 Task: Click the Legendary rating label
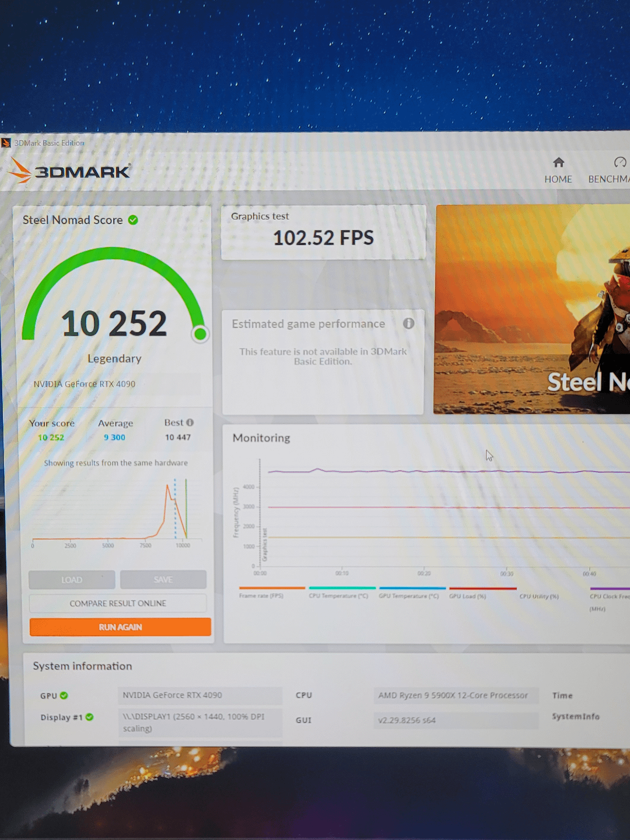[114, 358]
